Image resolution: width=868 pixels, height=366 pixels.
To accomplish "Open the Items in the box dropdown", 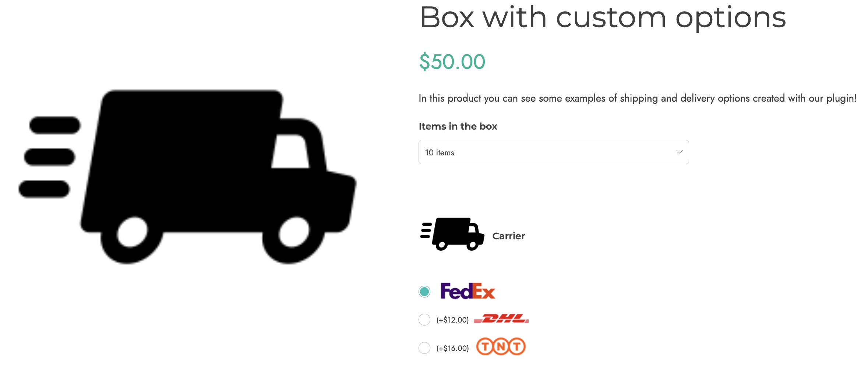I will tap(554, 152).
